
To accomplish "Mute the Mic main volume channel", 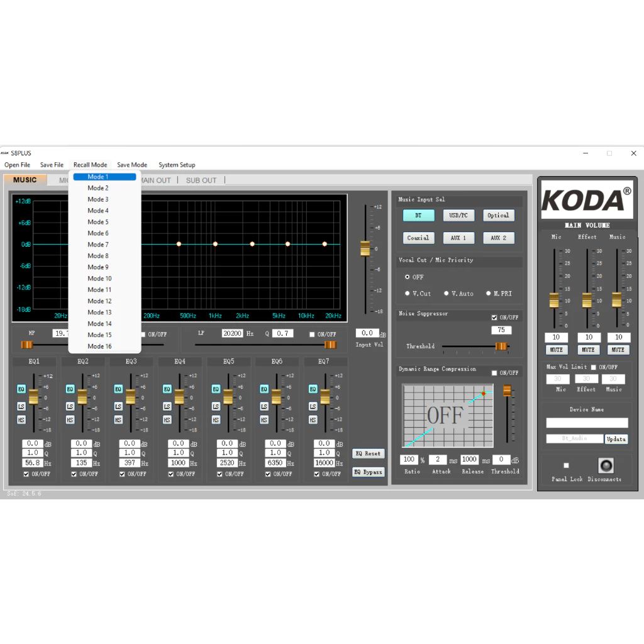I will (556, 350).
